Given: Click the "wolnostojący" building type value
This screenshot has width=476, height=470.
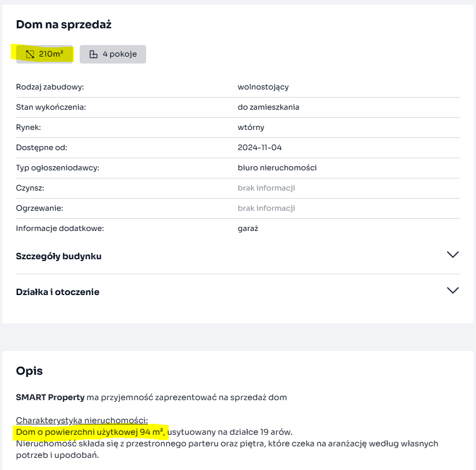Looking at the screenshot, I should [x=263, y=87].
